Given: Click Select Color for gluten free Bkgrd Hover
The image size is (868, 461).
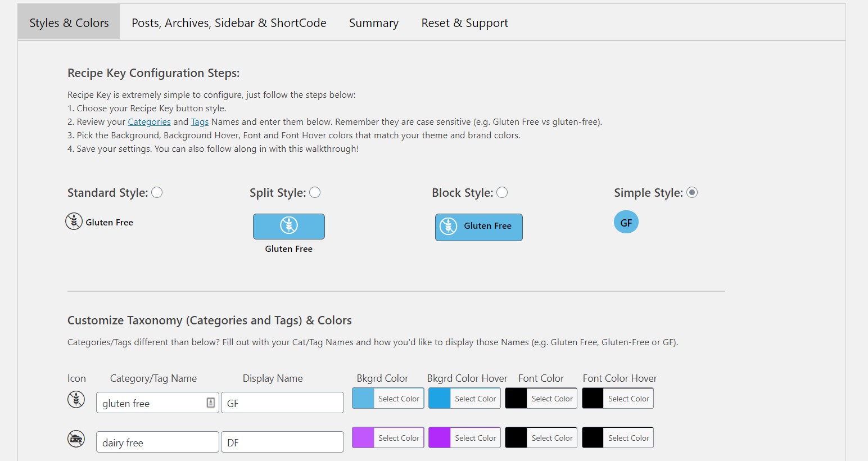Looking at the screenshot, I should (475, 399).
